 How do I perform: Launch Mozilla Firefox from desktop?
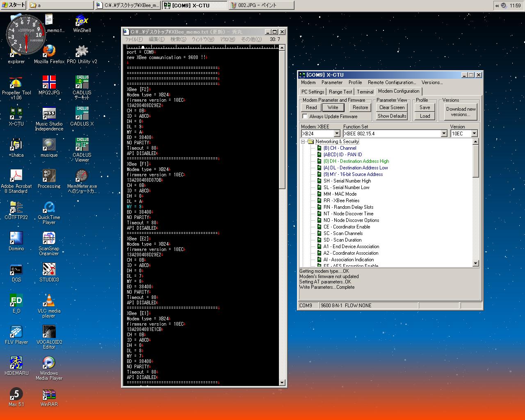click(x=49, y=51)
